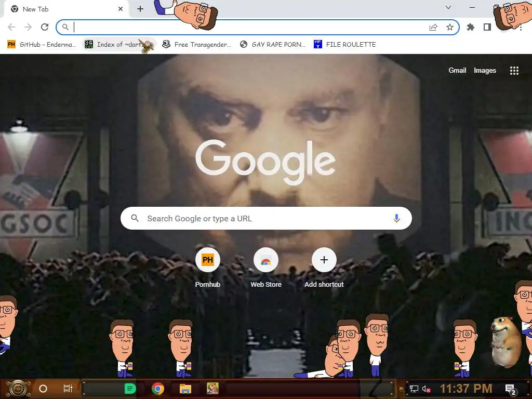Viewport: 532px width, 399px height.
Task: Open the steampunk Start button on the taskbar
Action: pos(19,389)
